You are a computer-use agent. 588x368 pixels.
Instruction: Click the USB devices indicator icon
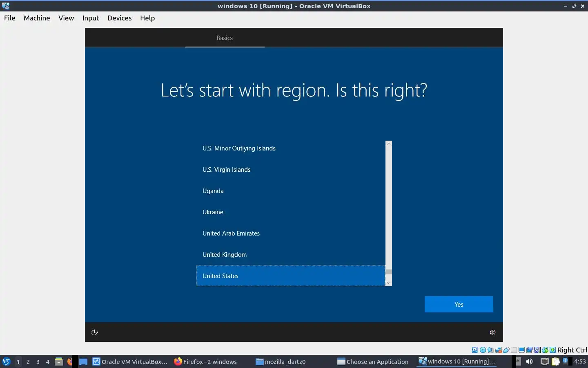click(x=506, y=350)
